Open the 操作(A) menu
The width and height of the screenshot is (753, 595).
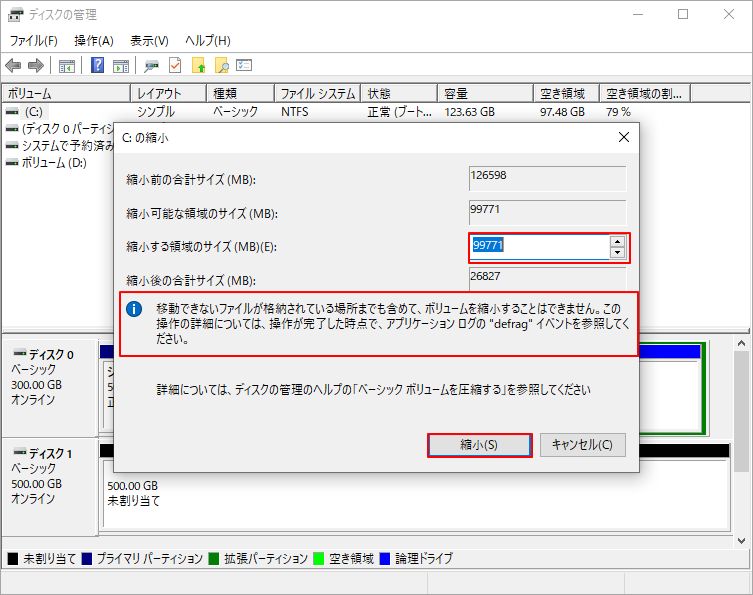click(x=94, y=41)
